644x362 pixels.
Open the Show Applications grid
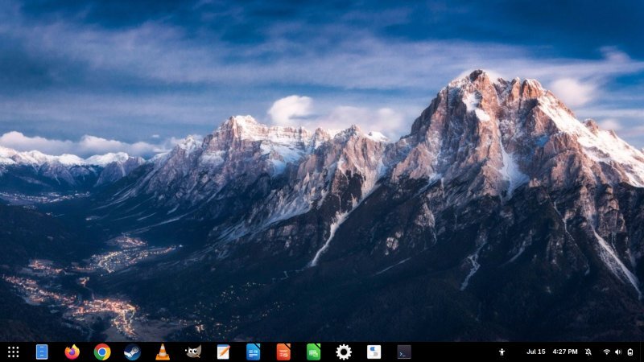pyautogui.click(x=13, y=352)
